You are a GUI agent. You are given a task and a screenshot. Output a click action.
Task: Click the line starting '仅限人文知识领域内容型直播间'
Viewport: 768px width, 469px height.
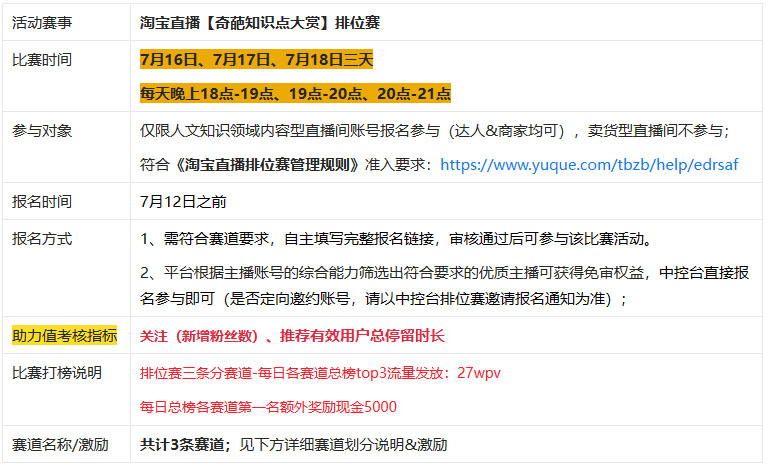click(435, 131)
